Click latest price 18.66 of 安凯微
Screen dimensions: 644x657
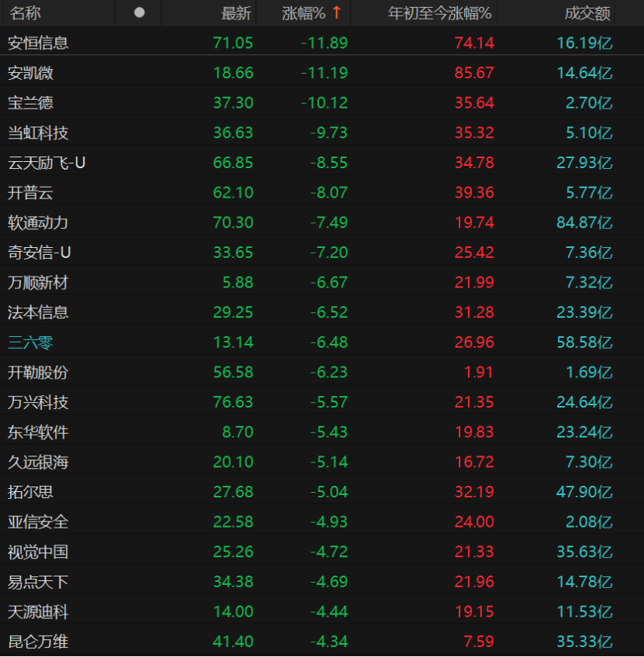(x=233, y=73)
